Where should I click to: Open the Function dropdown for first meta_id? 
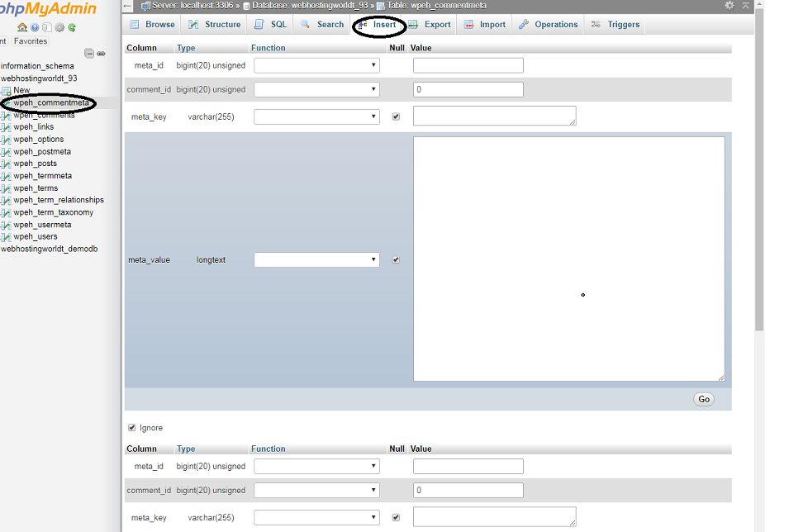point(316,65)
